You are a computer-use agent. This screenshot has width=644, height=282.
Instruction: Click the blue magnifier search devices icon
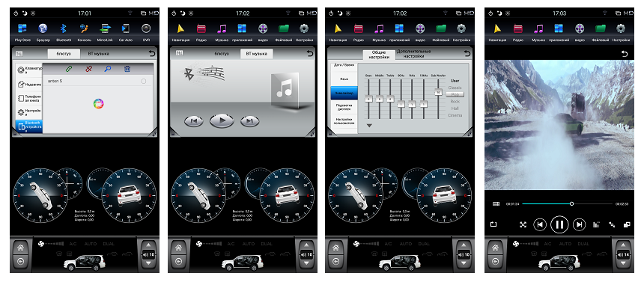(108, 69)
